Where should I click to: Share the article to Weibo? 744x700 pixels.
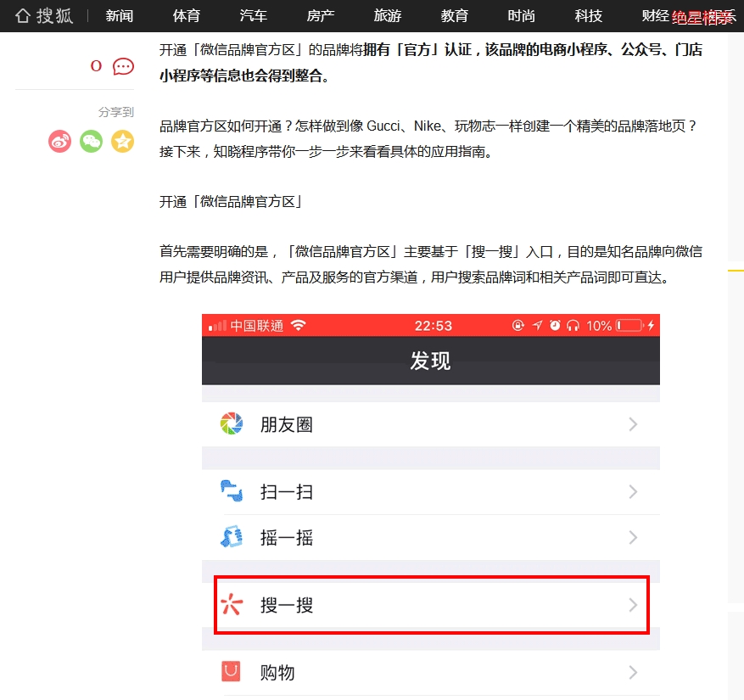point(59,142)
